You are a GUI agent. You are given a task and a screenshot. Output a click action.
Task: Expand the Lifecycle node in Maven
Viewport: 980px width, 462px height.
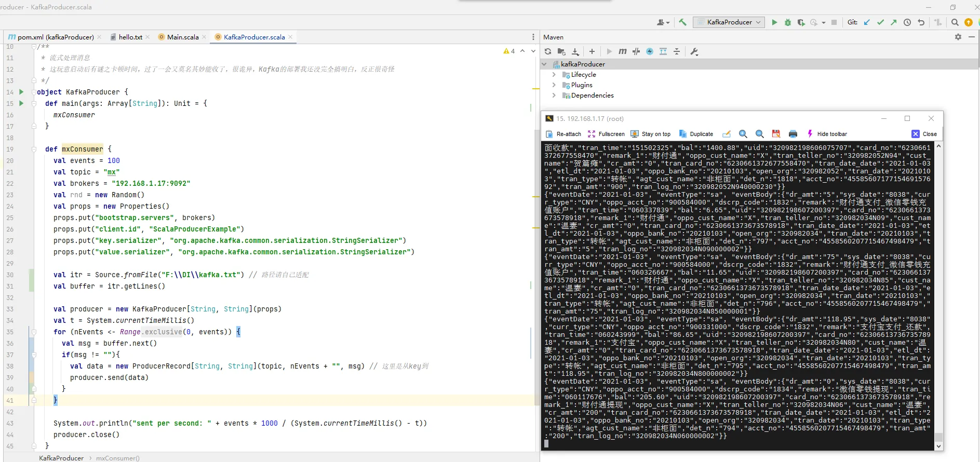(x=554, y=75)
